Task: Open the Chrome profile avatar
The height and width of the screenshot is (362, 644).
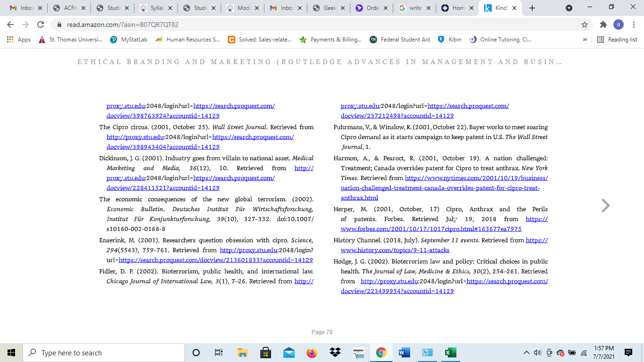Action: point(619,25)
